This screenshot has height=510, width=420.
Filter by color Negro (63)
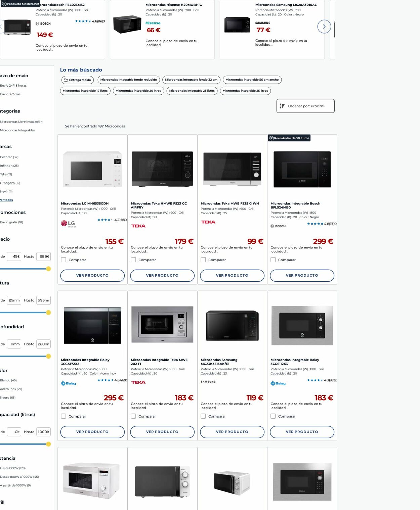pyautogui.click(x=8, y=398)
